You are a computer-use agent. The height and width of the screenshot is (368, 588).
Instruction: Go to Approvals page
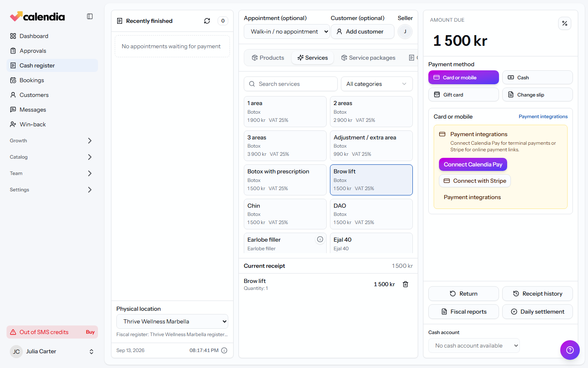[x=52, y=51]
